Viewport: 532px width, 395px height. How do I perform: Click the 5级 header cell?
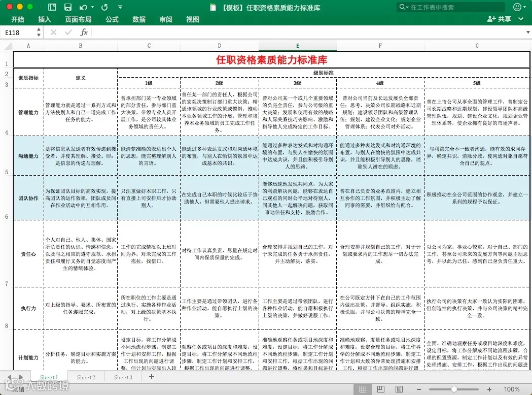[x=477, y=83]
